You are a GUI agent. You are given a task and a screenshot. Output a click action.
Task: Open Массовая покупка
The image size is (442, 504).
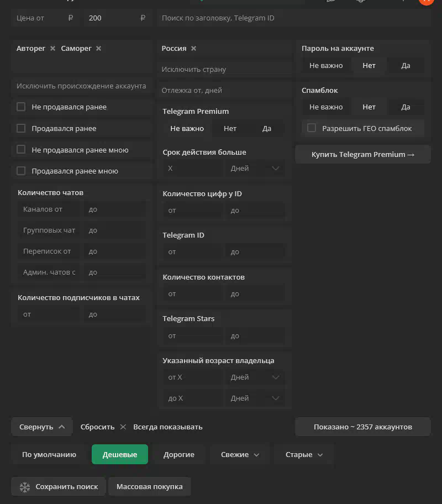tap(150, 487)
